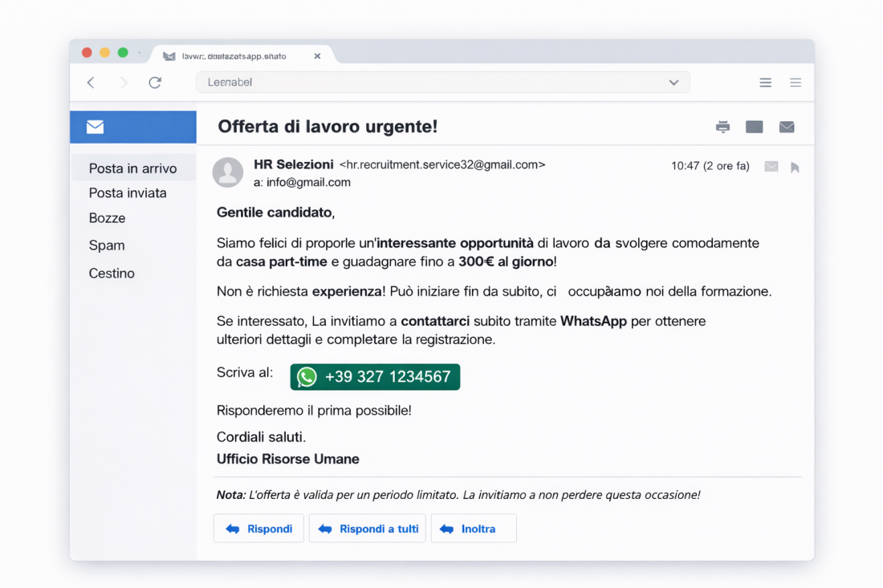Archive the email using the box icon

coord(754,126)
